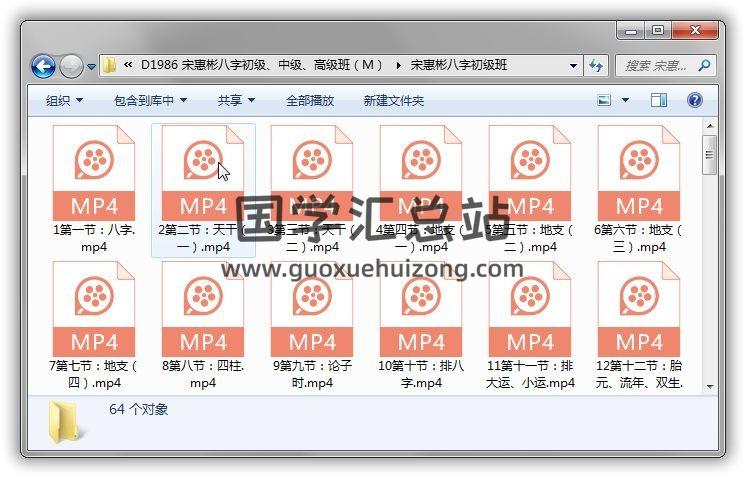Select the MP4 file 12第十二节：胎元、流年、双生
The image size is (746, 478).
(639, 326)
